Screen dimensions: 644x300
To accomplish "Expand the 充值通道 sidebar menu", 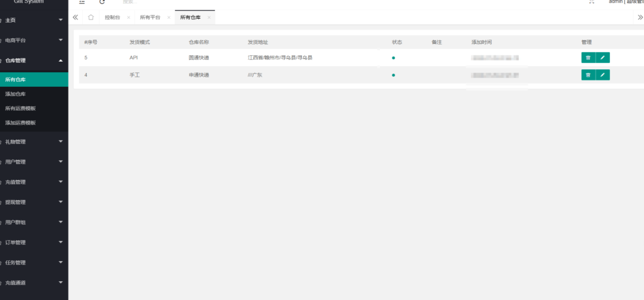I will tap(34, 283).
